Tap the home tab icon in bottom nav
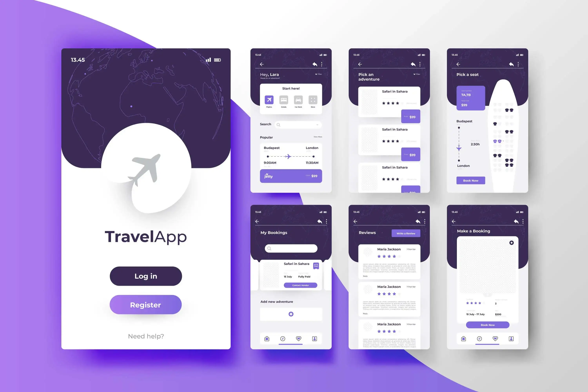Viewport: 588px width, 392px height. pos(267,338)
